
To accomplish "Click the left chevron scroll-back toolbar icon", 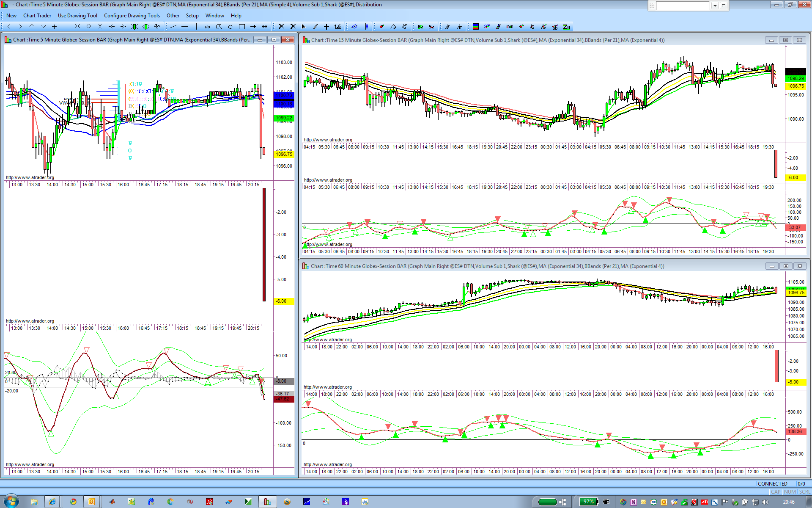I will (9, 27).
